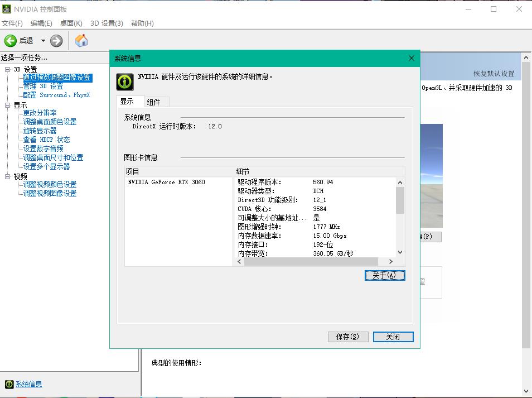Collapse the 显示 tree node
This screenshot has height=398, width=532.
[7, 106]
